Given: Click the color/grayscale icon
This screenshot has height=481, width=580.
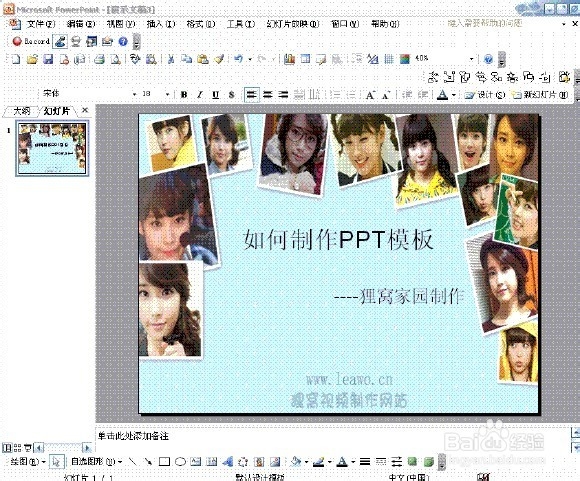Looking at the screenshot, I should [405, 59].
